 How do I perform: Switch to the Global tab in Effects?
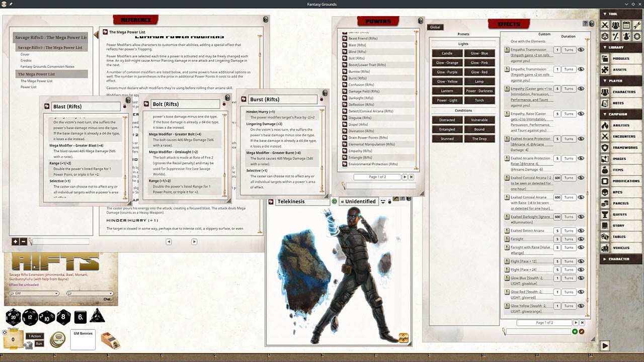435,27
